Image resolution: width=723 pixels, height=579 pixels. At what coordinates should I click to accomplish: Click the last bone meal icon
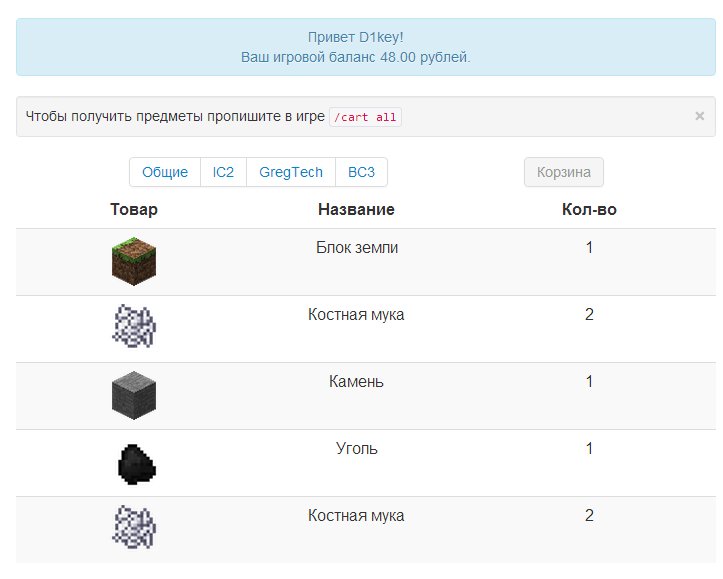pyautogui.click(x=134, y=527)
